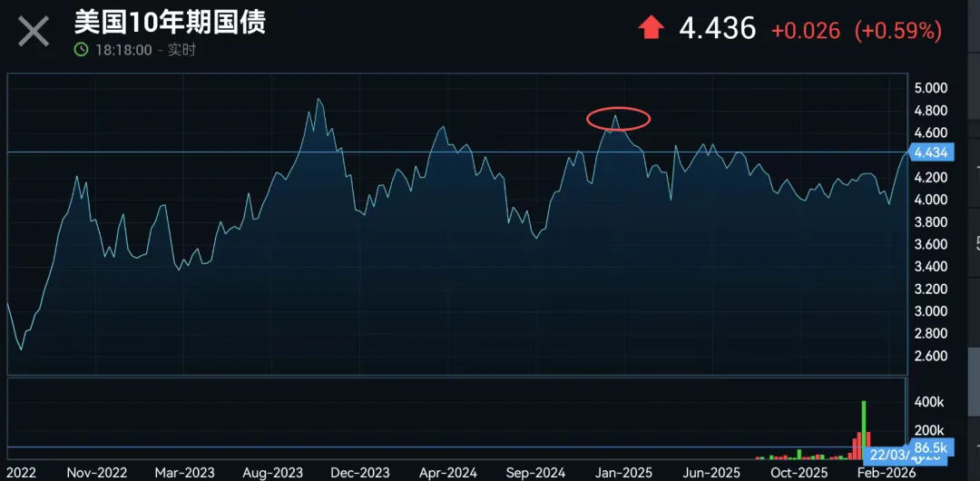
Task: Close the chart with the X icon
Action: (x=34, y=31)
